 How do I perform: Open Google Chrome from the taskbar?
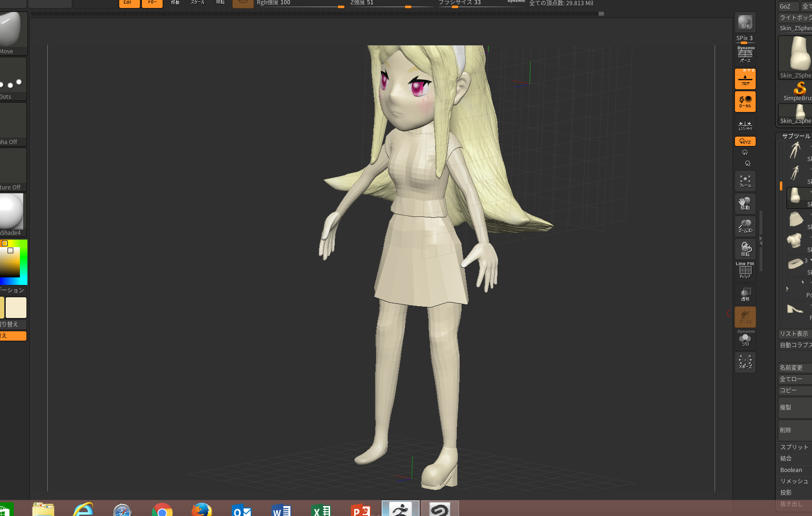(x=162, y=509)
